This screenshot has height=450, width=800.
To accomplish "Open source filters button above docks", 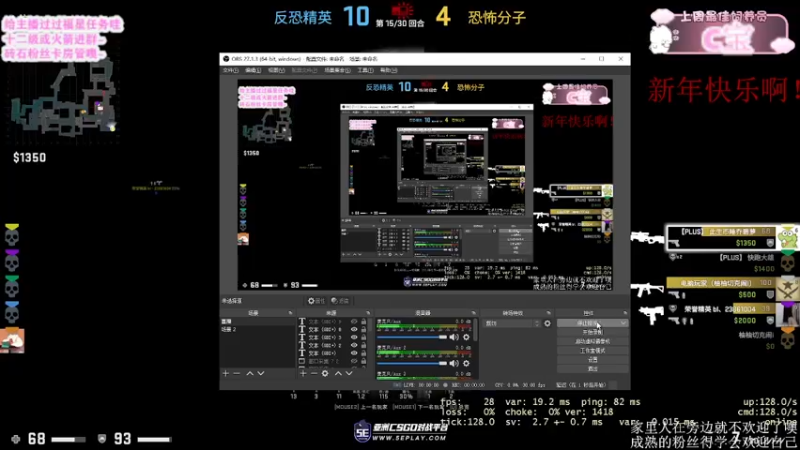I will [x=340, y=301].
